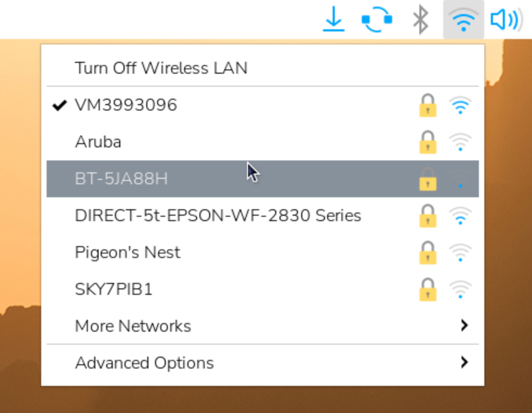Click the signal strength icon for SKY7PIB1
The height and width of the screenshot is (413, 532).
(x=460, y=289)
